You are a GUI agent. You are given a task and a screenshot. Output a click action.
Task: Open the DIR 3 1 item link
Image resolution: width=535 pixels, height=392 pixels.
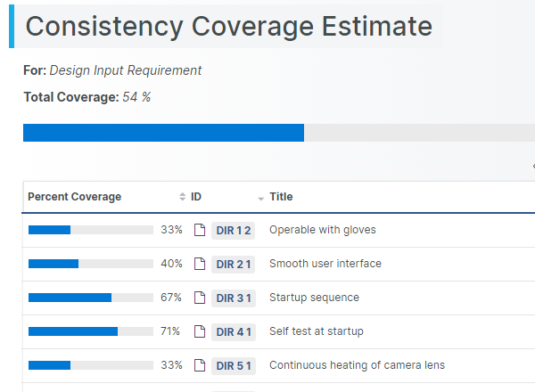tap(234, 298)
